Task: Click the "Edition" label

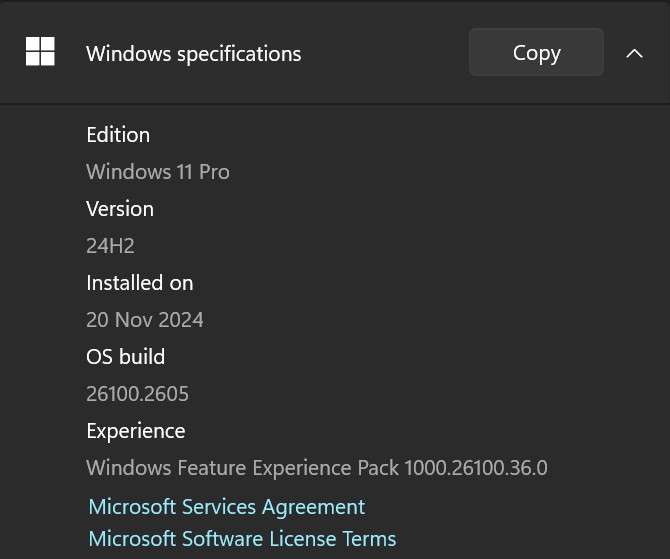Action: pos(118,135)
